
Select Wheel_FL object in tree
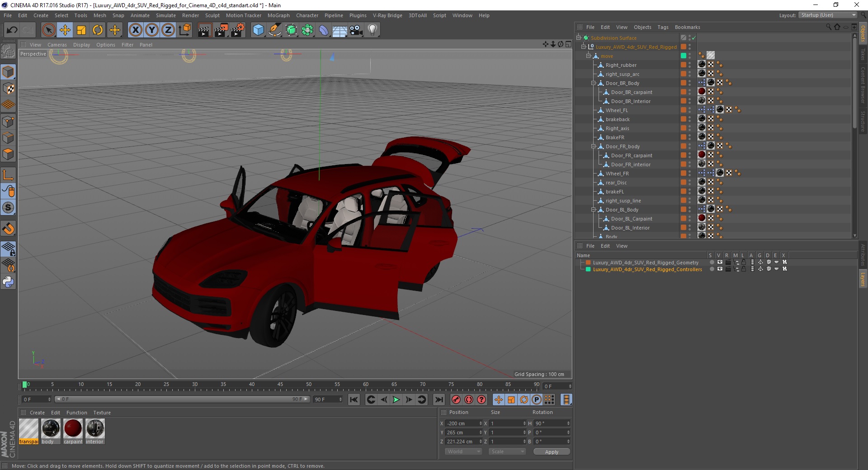(617, 110)
